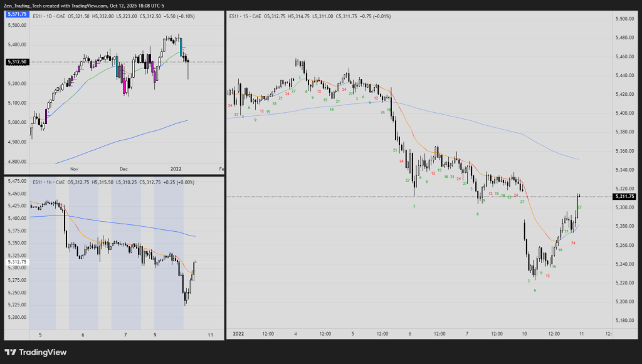Click the 5,312.75 price tag on hourly chart
Viewport: 642px width, 364px height.
(16, 262)
